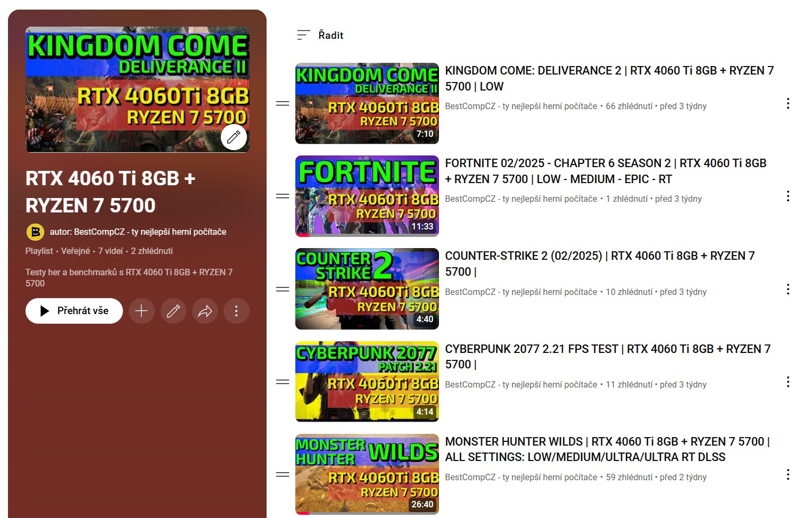Open Monster Hunter Wilds video thumbnail

click(x=367, y=474)
